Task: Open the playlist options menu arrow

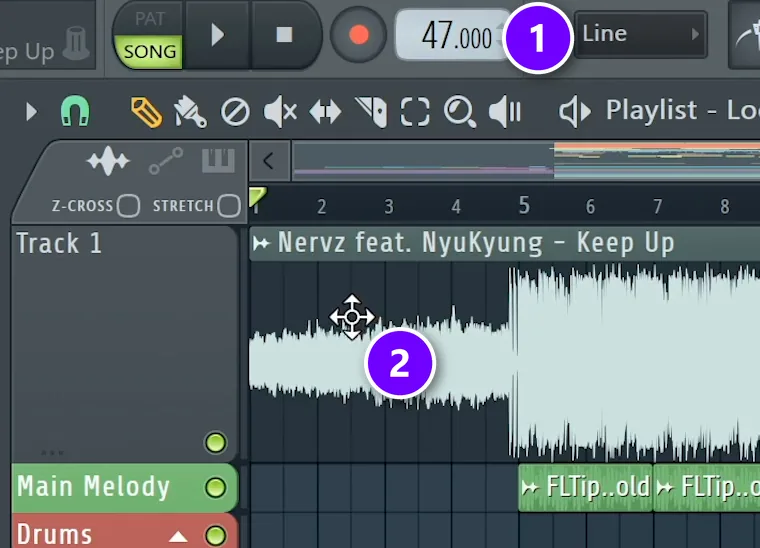Action: pyautogui.click(x=31, y=112)
